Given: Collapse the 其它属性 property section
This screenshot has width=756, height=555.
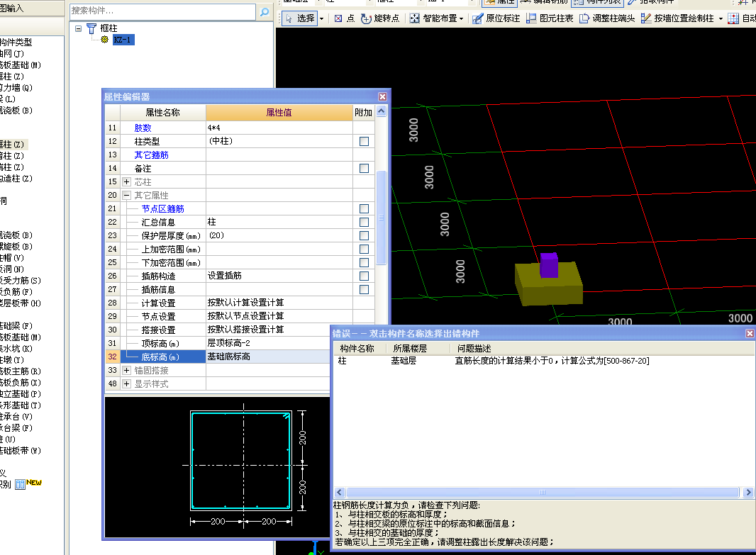Looking at the screenshot, I should (x=126, y=196).
